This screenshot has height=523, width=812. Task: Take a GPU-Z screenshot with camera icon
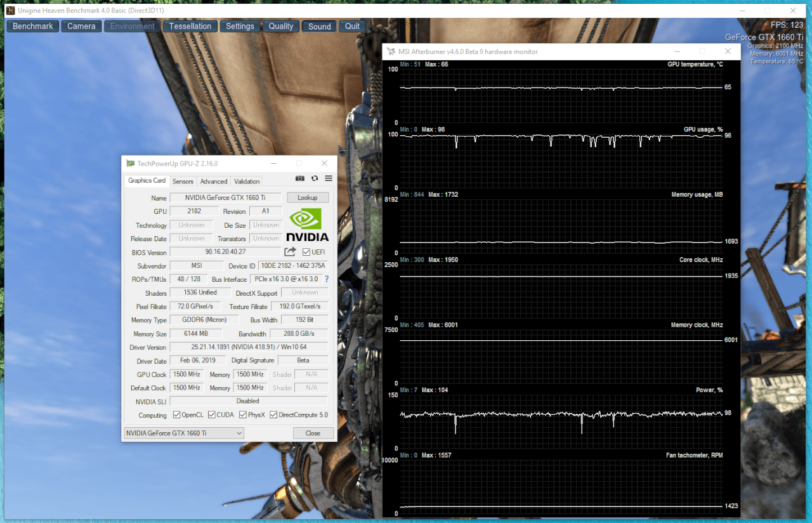point(300,179)
